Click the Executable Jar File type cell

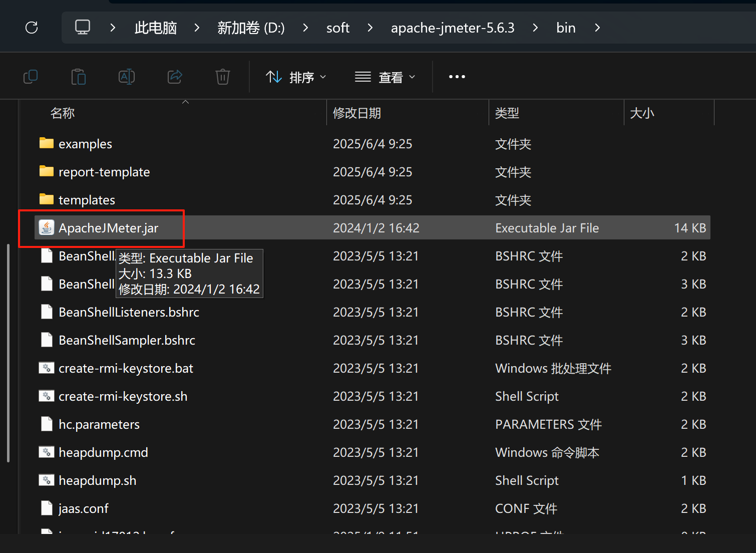coord(547,228)
